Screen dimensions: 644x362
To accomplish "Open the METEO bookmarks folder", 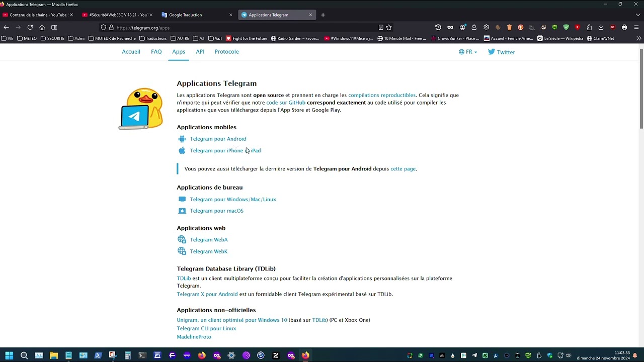I will coord(27,38).
